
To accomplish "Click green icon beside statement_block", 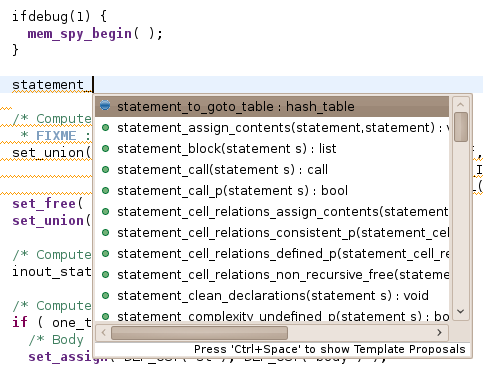I will click(x=106, y=148).
